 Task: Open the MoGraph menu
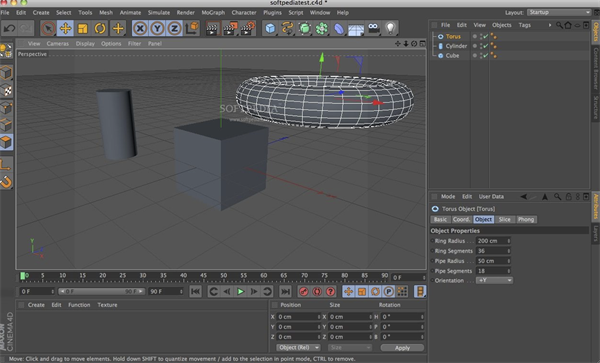coord(213,12)
